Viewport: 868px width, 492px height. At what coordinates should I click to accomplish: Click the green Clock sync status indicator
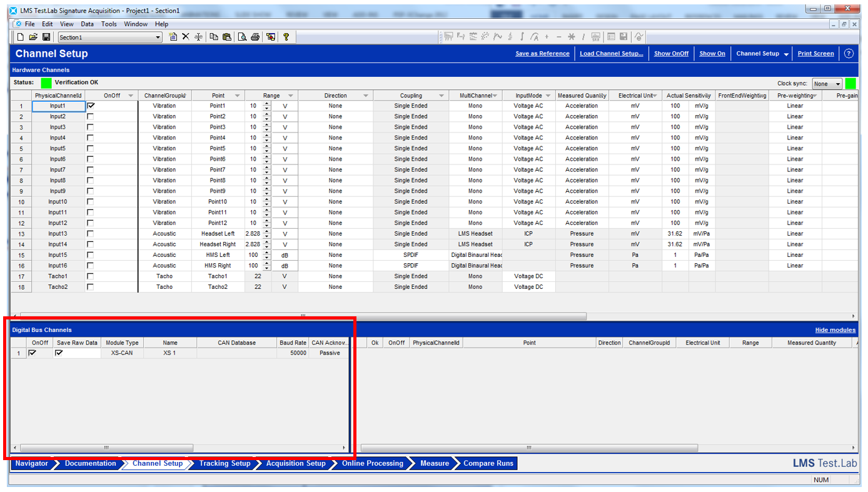(850, 83)
